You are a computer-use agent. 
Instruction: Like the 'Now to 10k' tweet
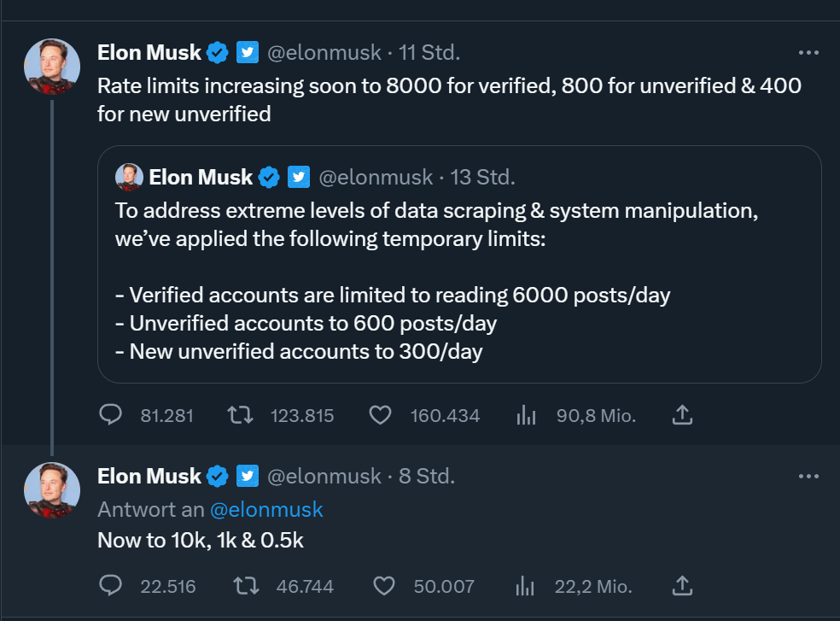pyautogui.click(x=385, y=586)
